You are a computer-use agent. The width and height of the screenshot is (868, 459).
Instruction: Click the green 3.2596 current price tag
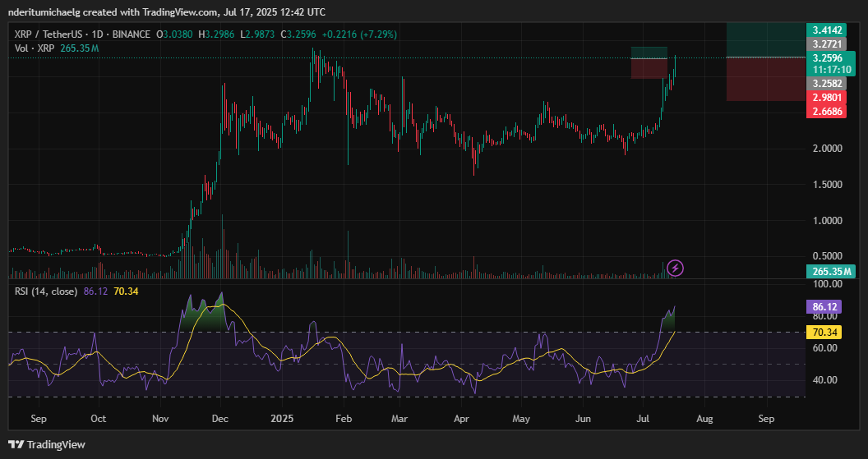(x=826, y=58)
